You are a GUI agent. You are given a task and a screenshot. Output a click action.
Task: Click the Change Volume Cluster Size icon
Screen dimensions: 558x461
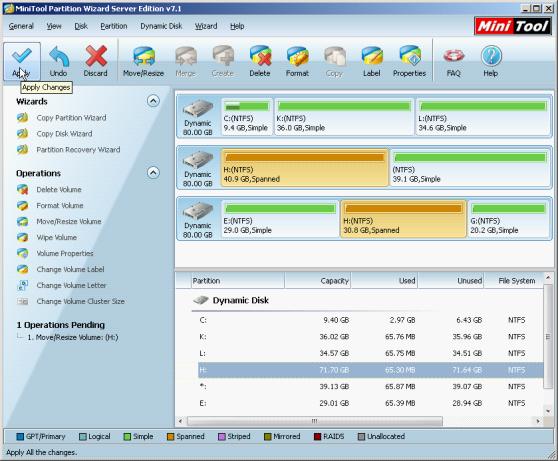click(x=23, y=302)
